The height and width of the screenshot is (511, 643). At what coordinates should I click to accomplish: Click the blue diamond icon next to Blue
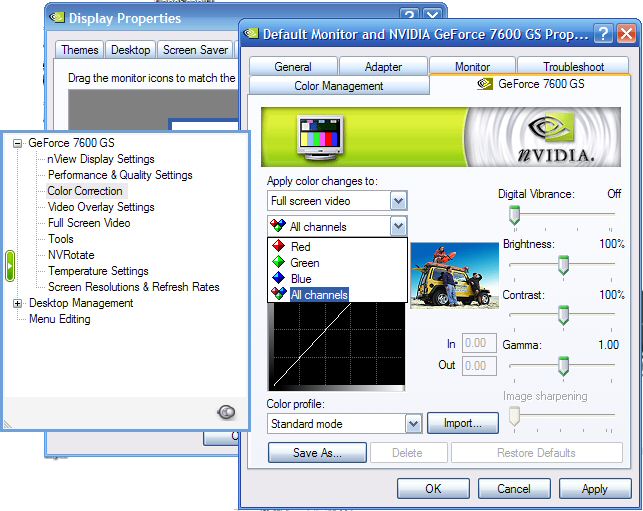pyautogui.click(x=278, y=278)
